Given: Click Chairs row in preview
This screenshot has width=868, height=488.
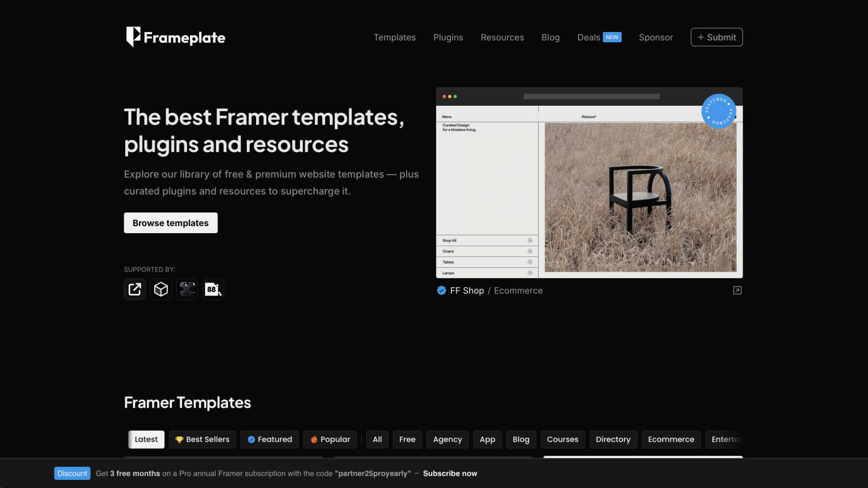Looking at the screenshot, I should (487, 251).
